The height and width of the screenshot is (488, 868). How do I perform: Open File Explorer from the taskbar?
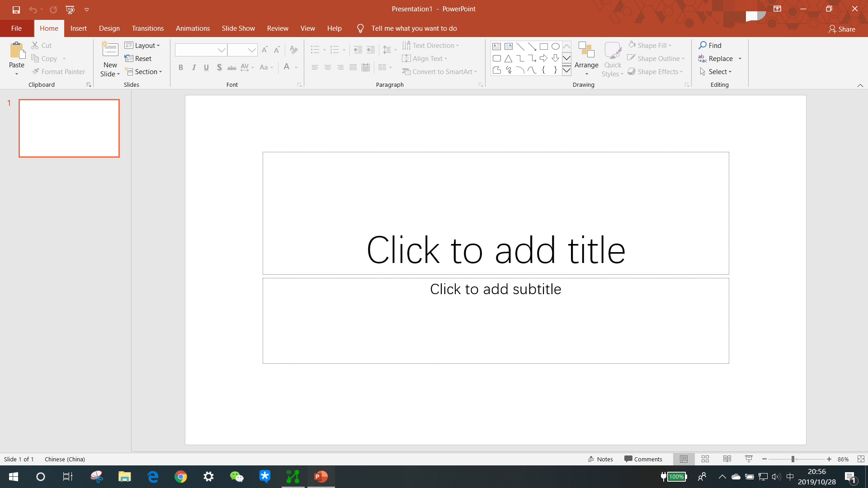tap(125, 477)
